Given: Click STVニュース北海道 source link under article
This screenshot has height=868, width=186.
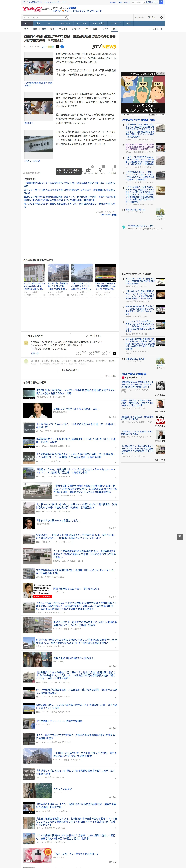Looking at the screenshot, I should [x=108, y=215].
